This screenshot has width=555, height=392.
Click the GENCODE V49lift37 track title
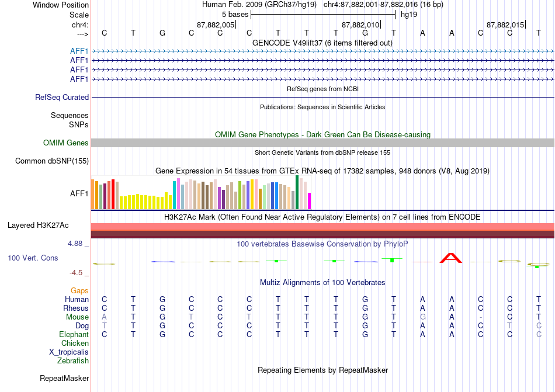[322, 43]
